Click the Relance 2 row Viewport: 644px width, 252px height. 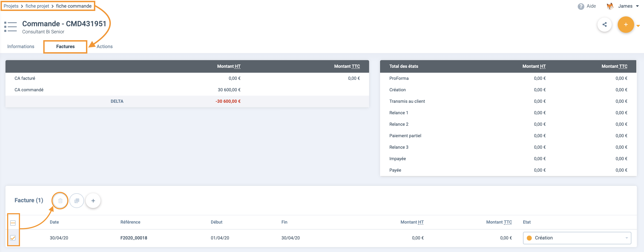tap(508, 124)
